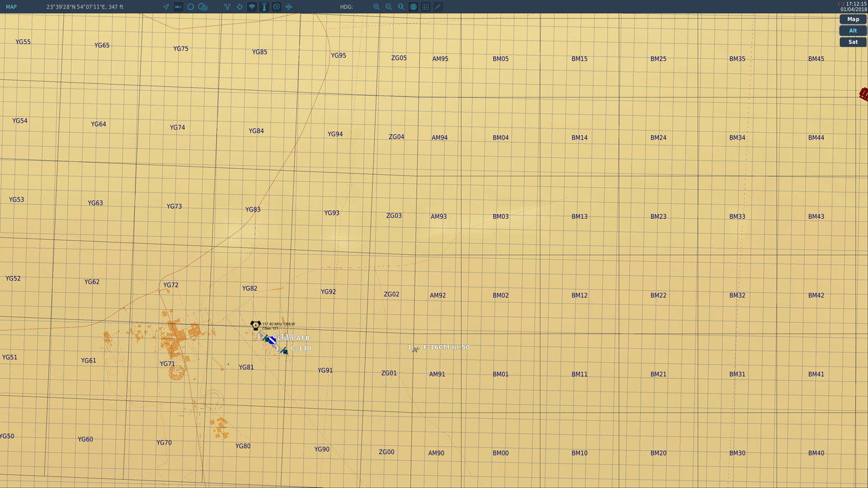Click grid label ZG00
Screen dimensions: 868x488
tap(387, 452)
